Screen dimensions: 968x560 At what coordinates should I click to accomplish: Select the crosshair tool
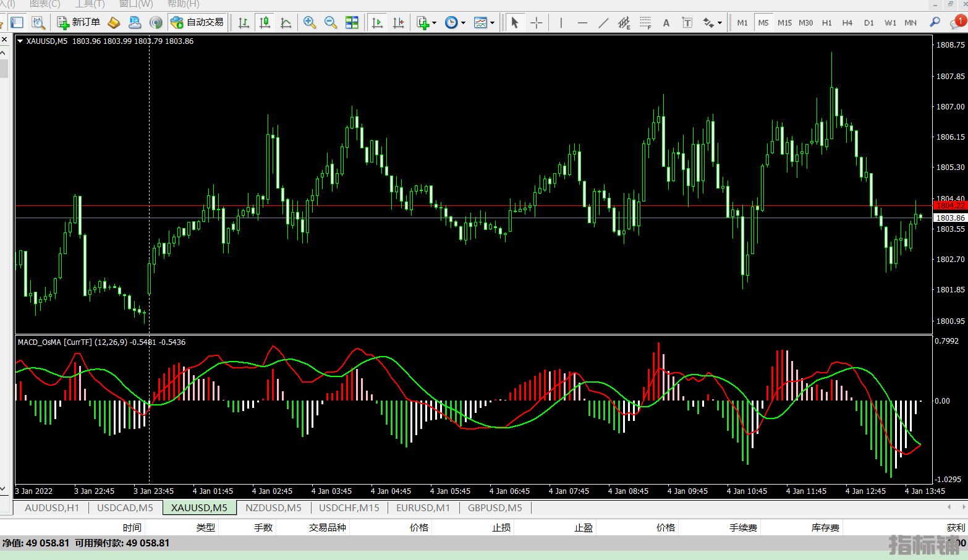tap(537, 23)
